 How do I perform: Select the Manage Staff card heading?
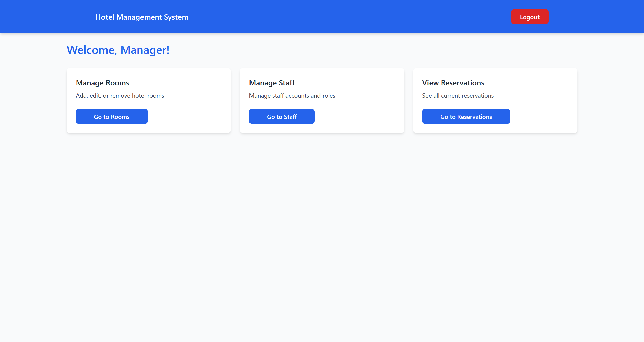point(272,83)
